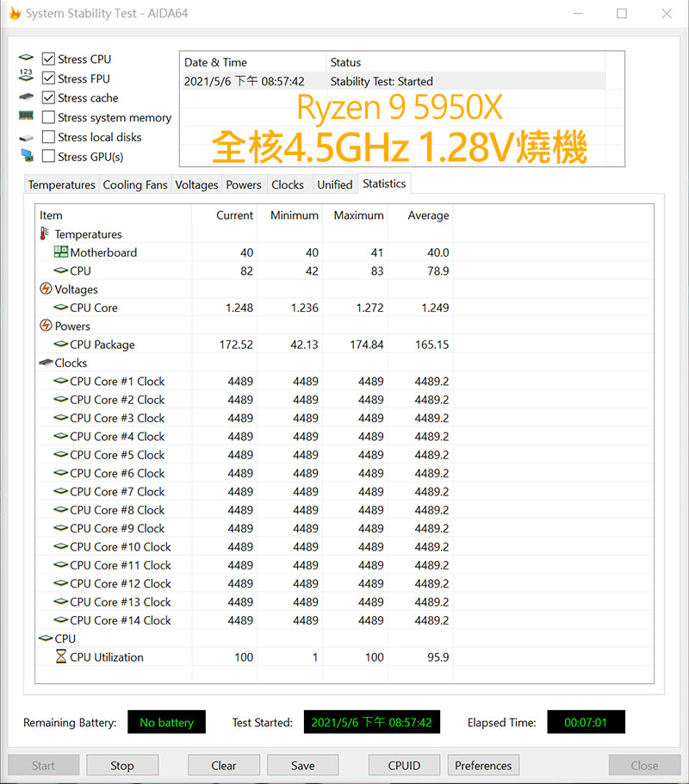Switch to the Voltages tab

[x=196, y=184]
